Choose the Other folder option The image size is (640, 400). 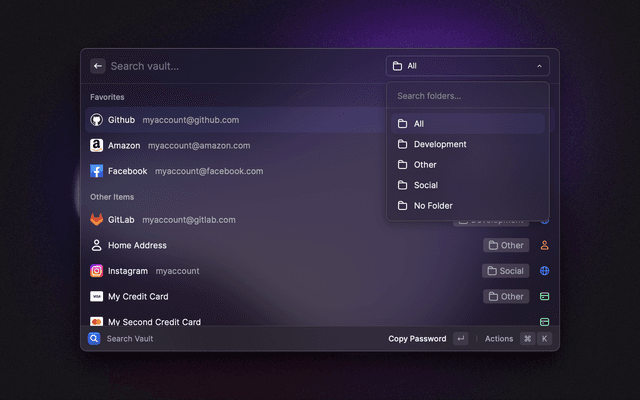[x=425, y=165]
